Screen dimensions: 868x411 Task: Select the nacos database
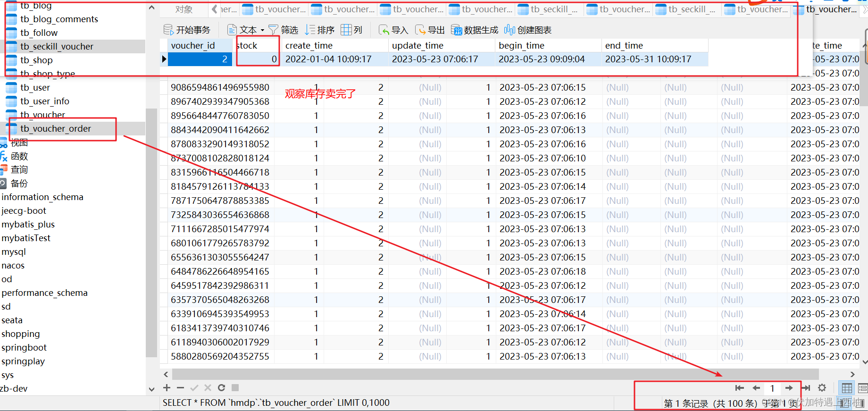coord(13,265)
